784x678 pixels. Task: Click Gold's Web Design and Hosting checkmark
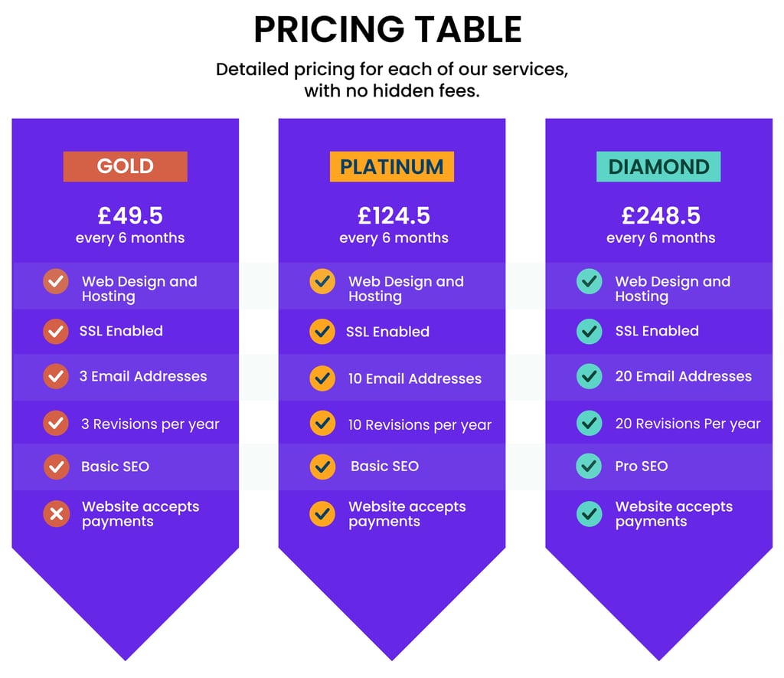pyautogui.click(x=55, y=282)
